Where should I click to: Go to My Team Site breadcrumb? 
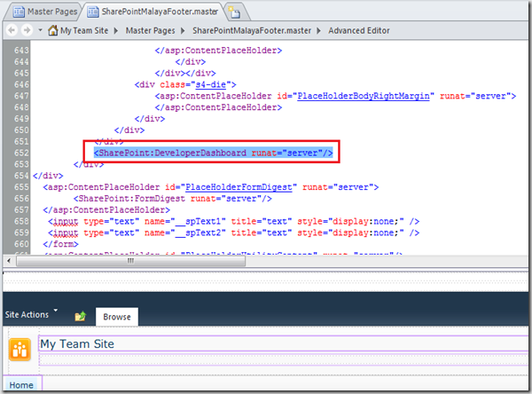[84, 30]
